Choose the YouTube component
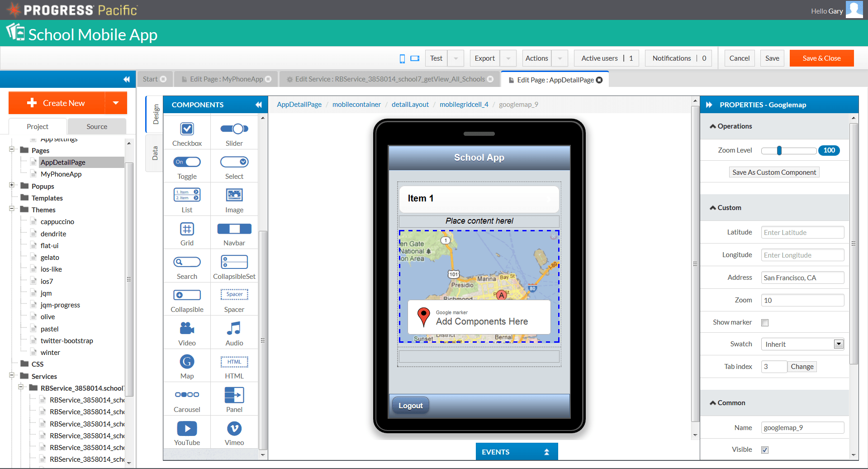The height and width of the screenshot is (469, 868). (187, 434)
